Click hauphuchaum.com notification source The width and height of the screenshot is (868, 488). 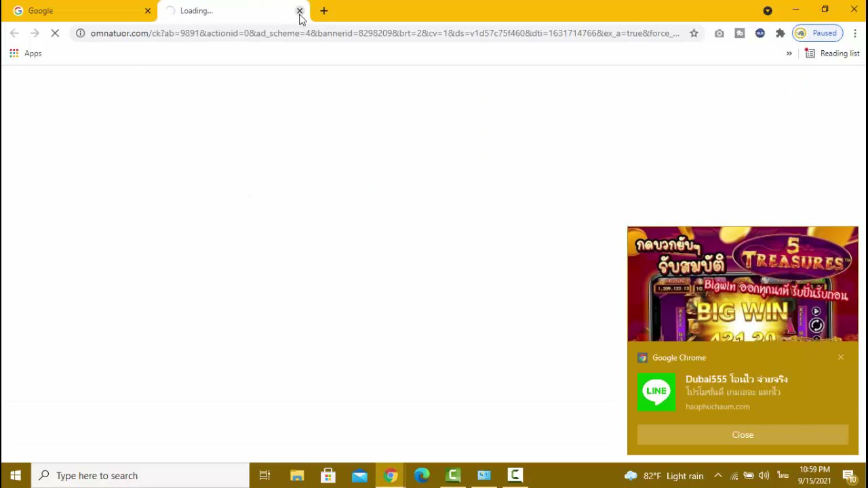pos(717,407)
